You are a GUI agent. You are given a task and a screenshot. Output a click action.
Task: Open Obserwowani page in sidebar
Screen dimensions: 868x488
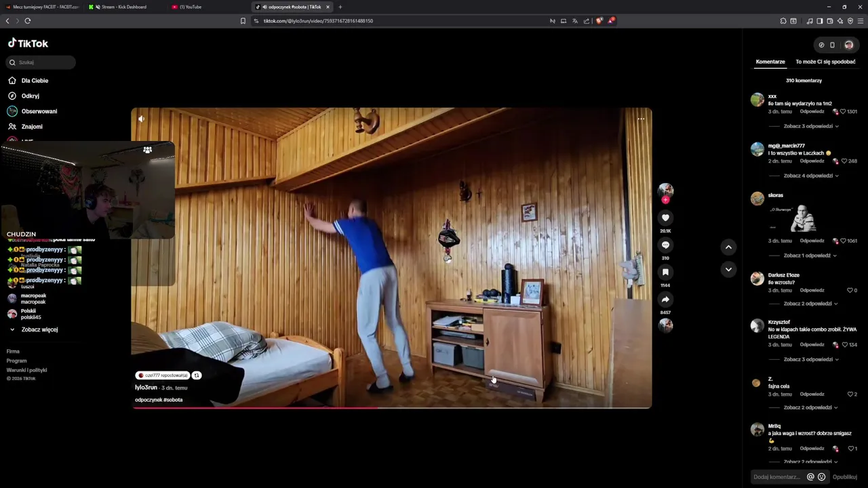33,111
